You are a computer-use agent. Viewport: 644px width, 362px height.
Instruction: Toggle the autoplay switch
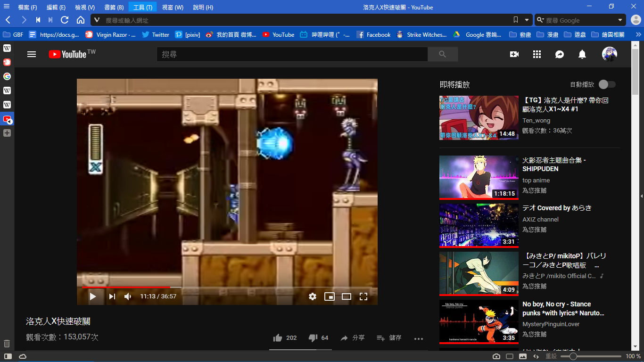[x=607, y=84]
